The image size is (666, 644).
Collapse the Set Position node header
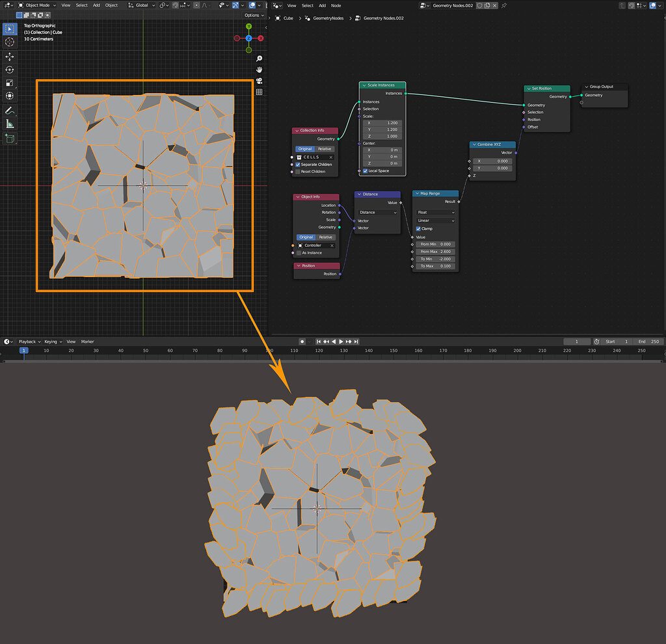[530, 88]
